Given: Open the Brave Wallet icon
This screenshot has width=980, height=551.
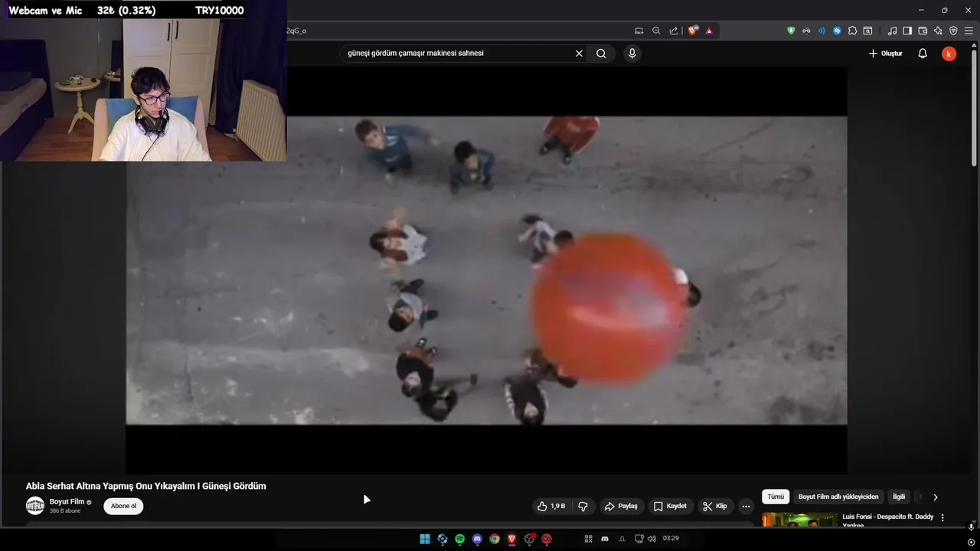Looking at the screenshot, I should click(x=923, y=31).
